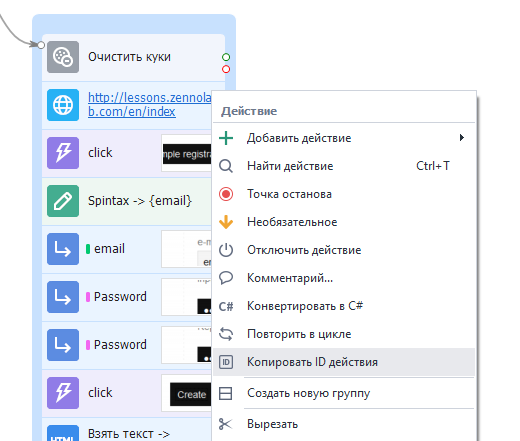Click the first purple lightning click icon
520x441 pixels.
tap(63, 153)
